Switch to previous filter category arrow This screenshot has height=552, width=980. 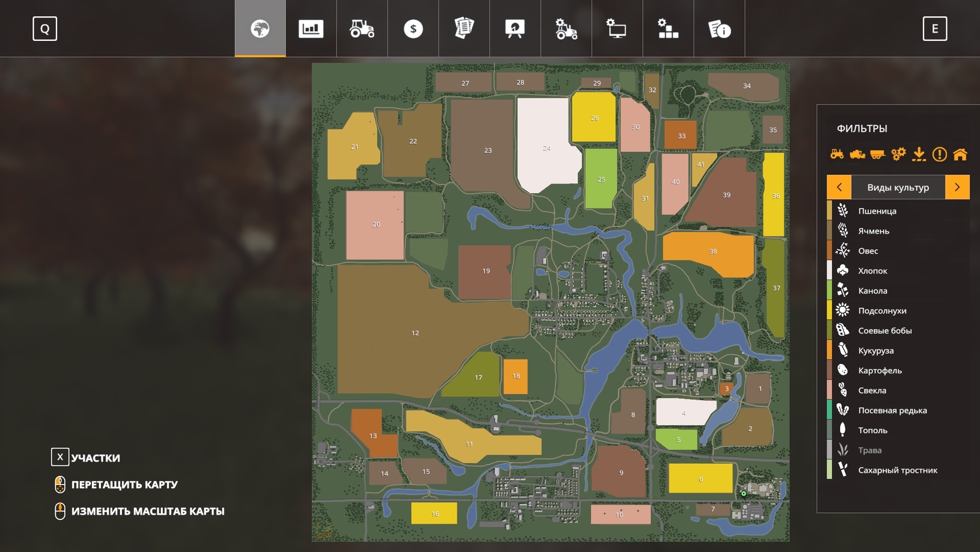click(x=839, y=187)
